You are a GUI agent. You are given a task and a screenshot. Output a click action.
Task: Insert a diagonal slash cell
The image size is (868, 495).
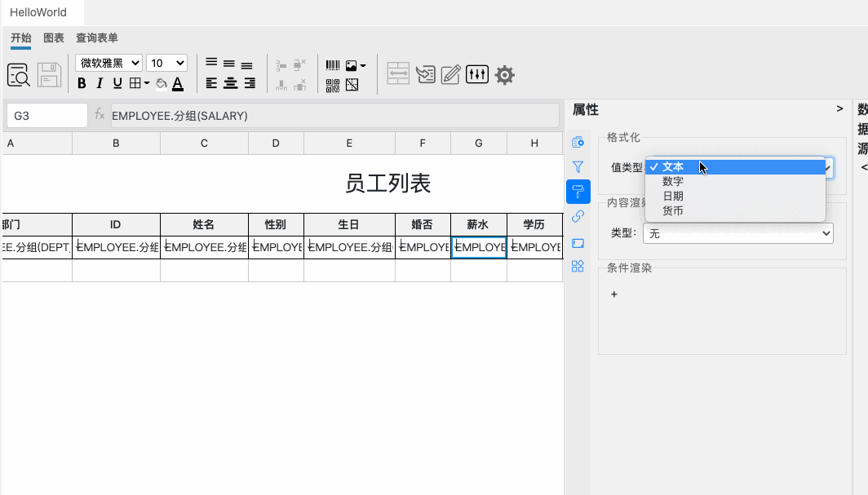[x=352, y=85]
